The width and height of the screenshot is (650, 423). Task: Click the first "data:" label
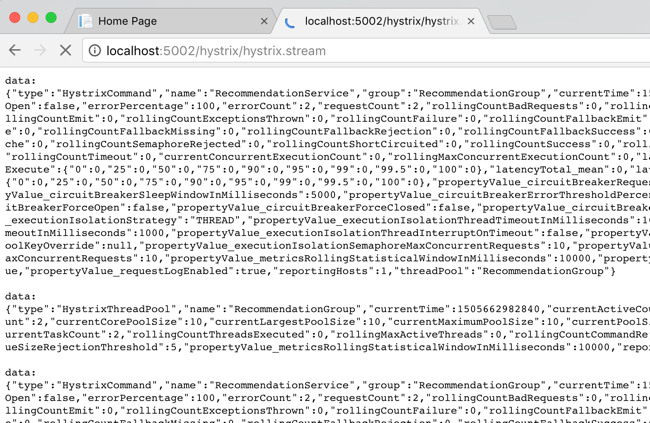[x=21, y=78]
